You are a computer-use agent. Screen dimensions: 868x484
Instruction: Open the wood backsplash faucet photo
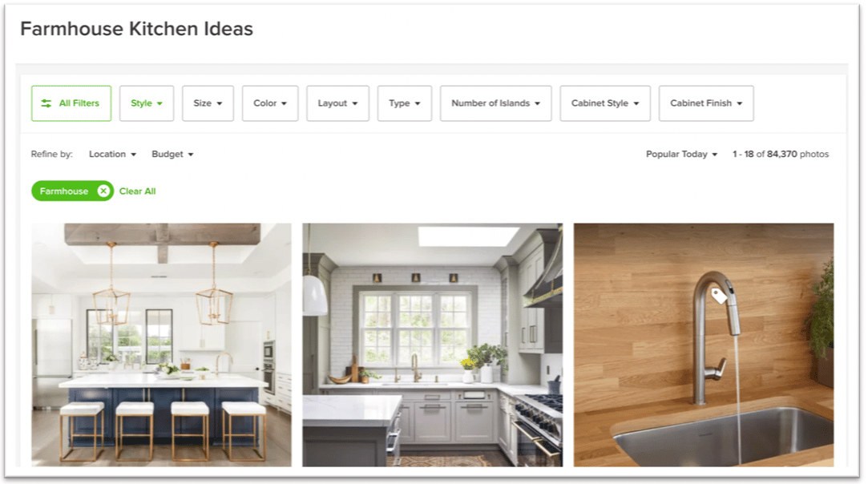704,345
